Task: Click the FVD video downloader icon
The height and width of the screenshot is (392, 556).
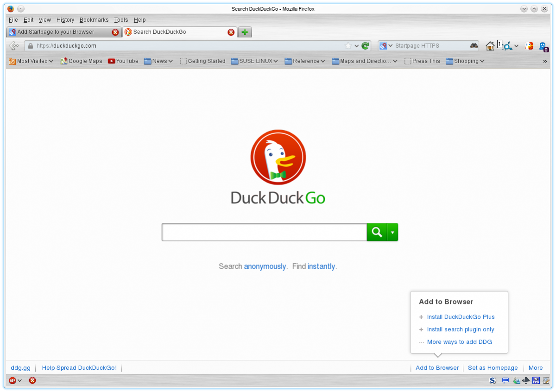Action: [x=536, y=380]
